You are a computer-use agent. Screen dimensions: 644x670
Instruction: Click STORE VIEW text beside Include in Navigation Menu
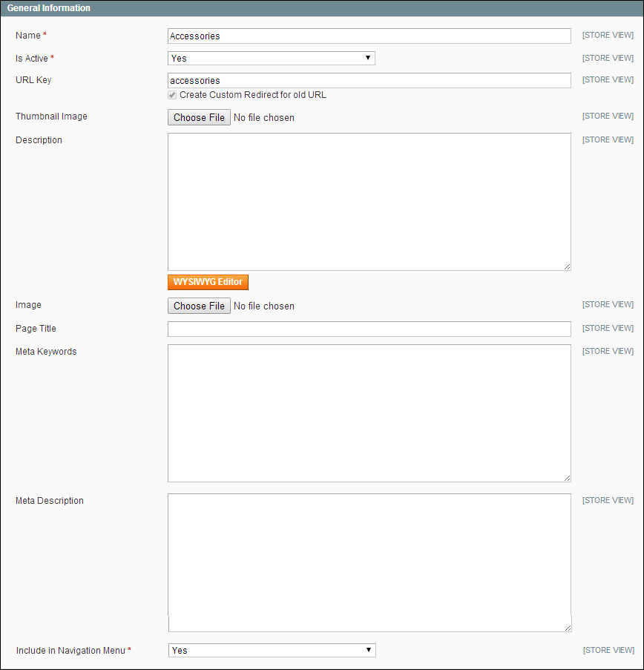coord(608,650)
